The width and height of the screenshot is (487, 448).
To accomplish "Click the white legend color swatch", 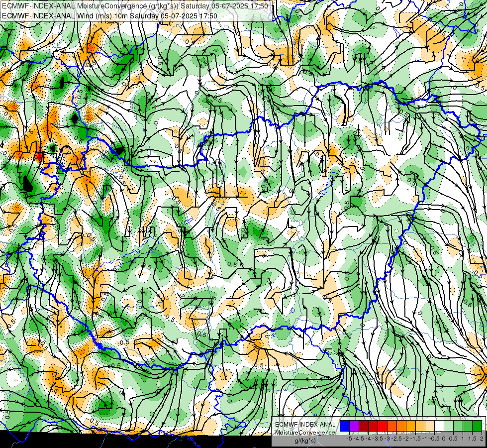I will (439, 426).
